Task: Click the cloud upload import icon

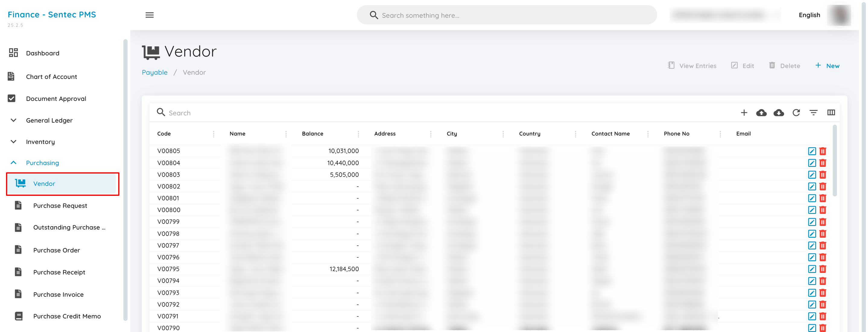Action: coord(761,113)
